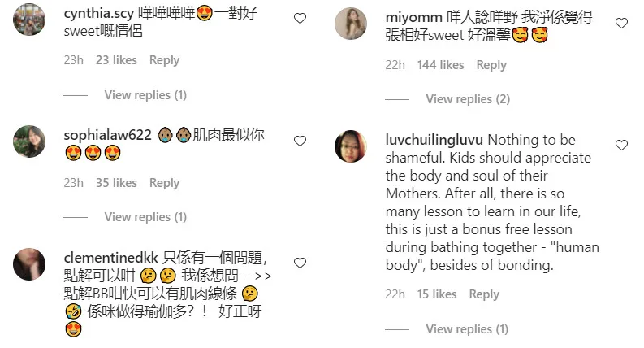The height and width of the screenshot is (348, 644).
Task: Open clementinedkk's profile photo
Action: pyautogui.click(x=29, y=264)
